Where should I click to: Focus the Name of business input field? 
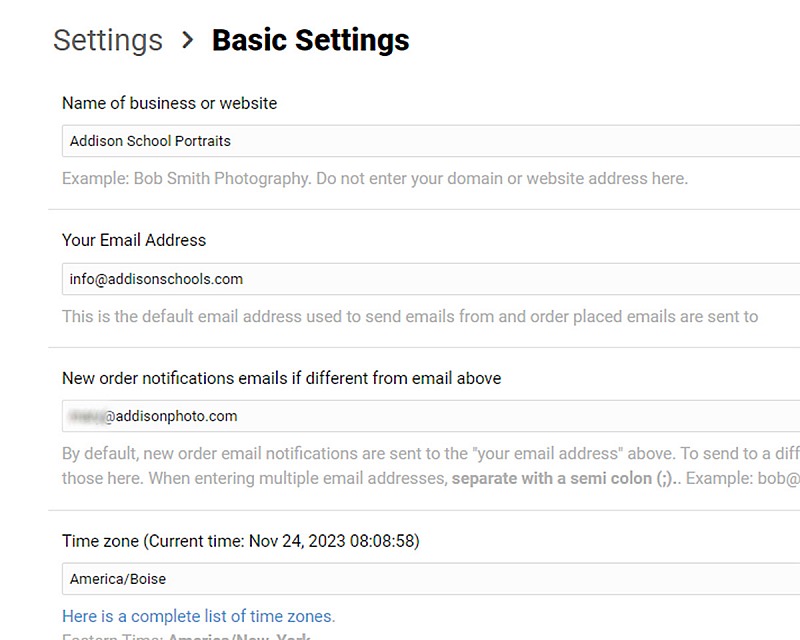(x=431, y=141)
